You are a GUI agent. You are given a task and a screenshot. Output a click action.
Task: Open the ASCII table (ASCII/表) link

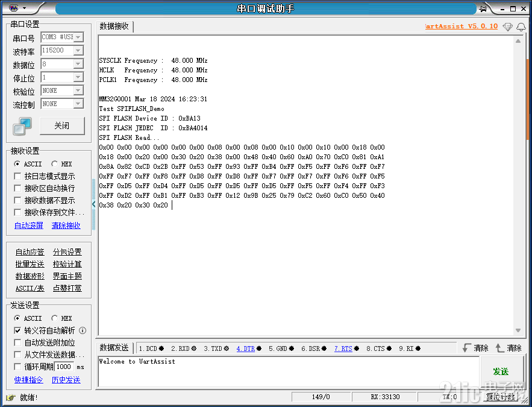point(30,289)
